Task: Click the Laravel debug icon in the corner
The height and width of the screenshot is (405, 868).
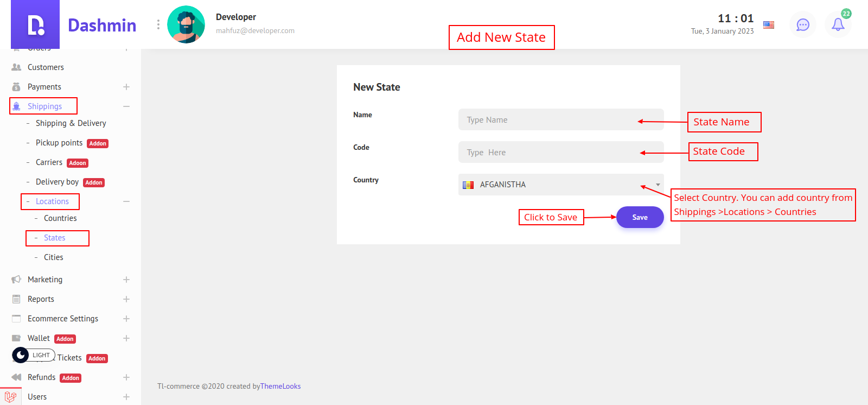Action: coord(10,397)
